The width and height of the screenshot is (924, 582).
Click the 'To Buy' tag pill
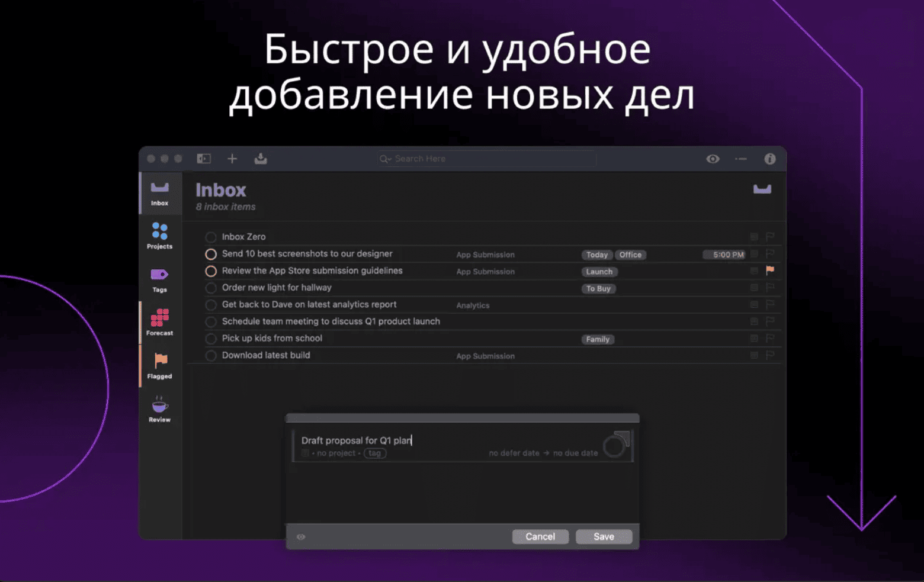pos(598,289)
